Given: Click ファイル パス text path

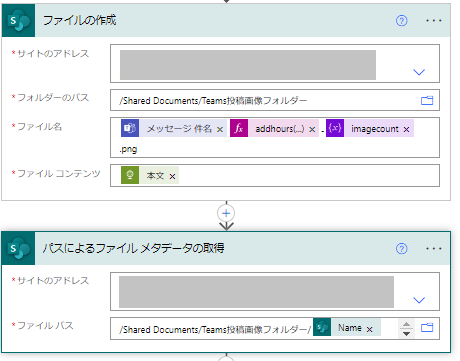Looking at the screenshot, I should (x=215, y=330).
